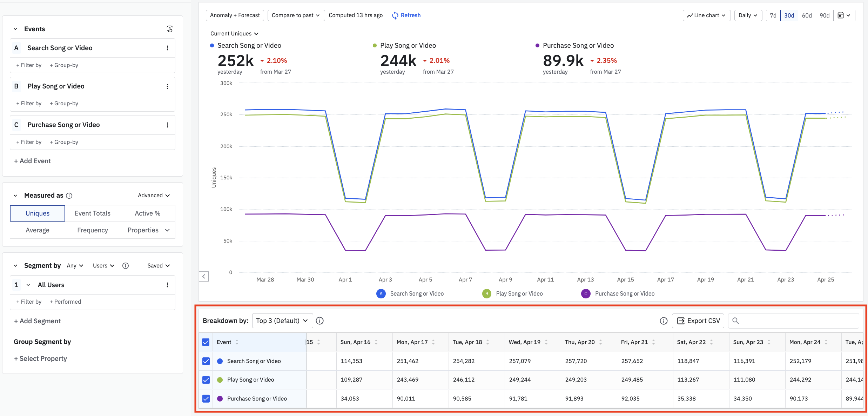Screen dimensions: 868x416
Task: Open the Top 3 (Default) breakdown dropdown
Action: pos(282,321)
